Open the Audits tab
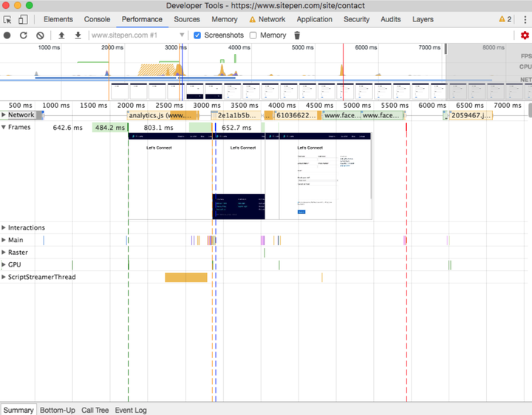This screenshot has width=532, height=415. 391,19
